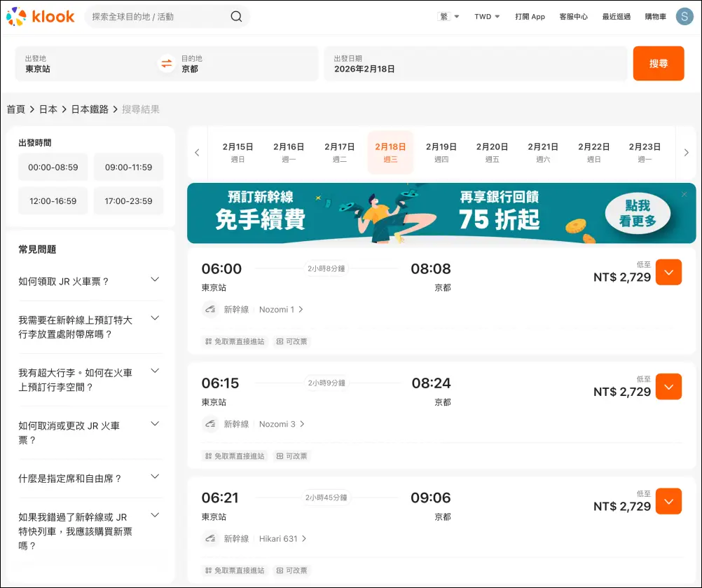Open Hikari 631 train details

pos(282,539)
